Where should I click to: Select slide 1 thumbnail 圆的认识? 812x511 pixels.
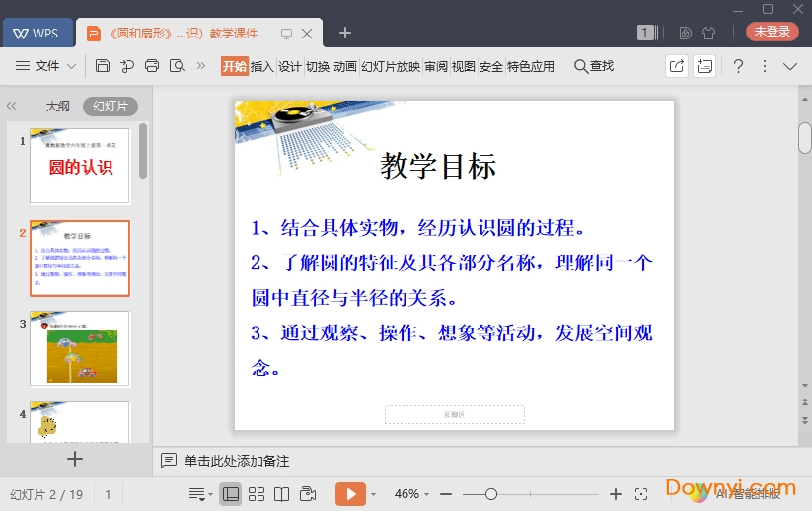tap(80, 166)
